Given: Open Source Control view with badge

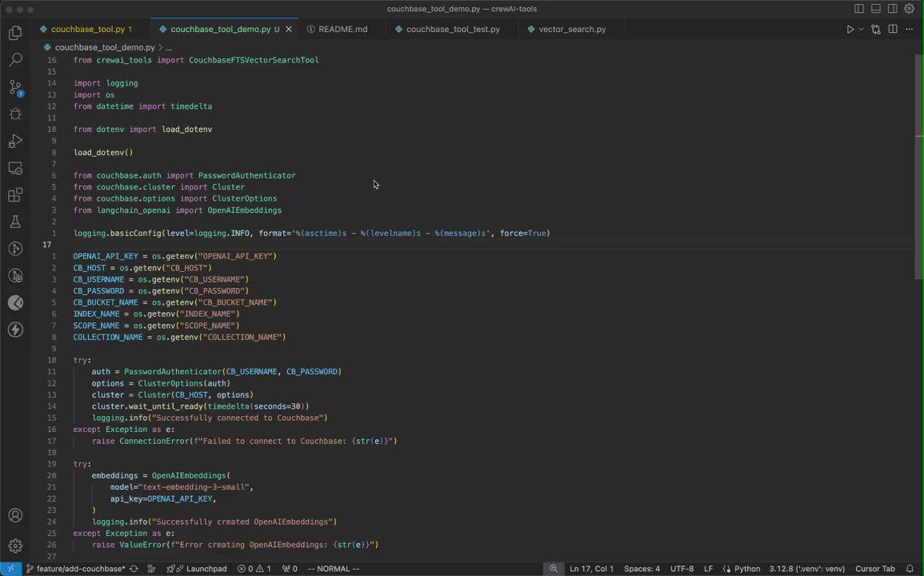Looking at the screenshot, I should point(14,87).
